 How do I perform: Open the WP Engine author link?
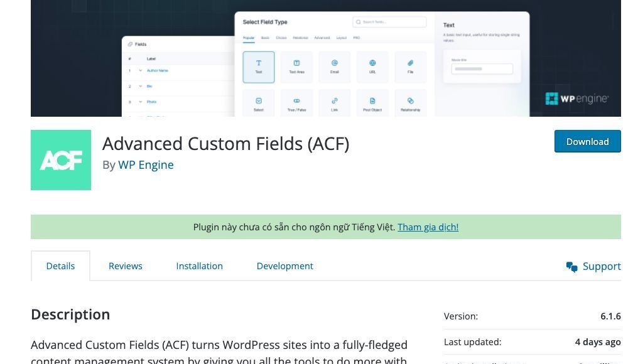point(146,165)
